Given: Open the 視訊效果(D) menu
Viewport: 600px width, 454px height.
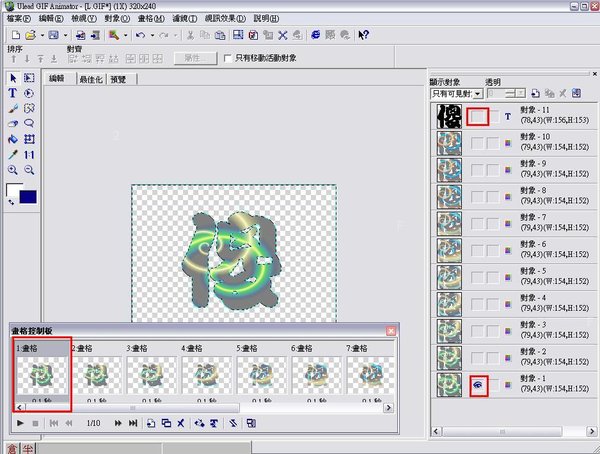Looking at the screenshot, I should coord(225,18).
